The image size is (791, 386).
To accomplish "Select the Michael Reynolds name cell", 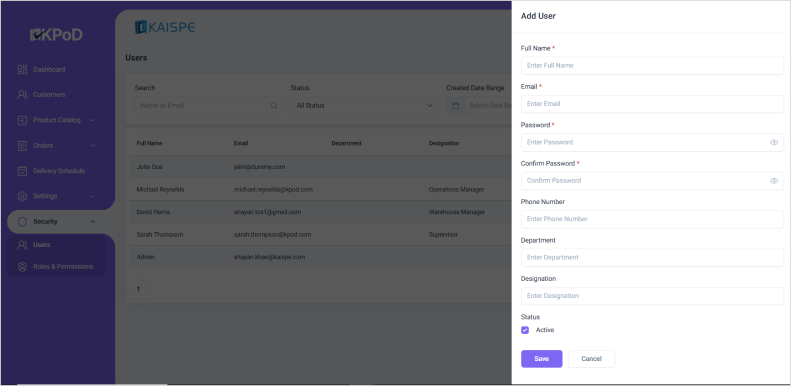I will coord(160,190).
